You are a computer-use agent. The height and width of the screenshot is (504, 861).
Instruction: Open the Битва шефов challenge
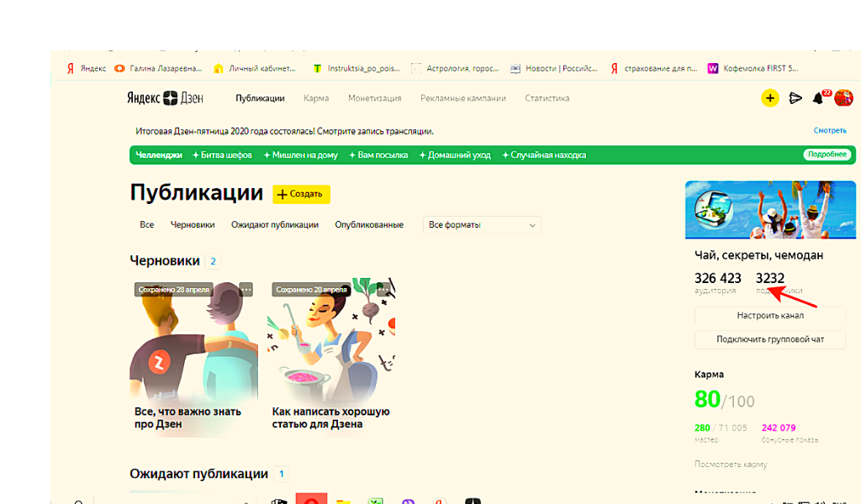point(222,155)
